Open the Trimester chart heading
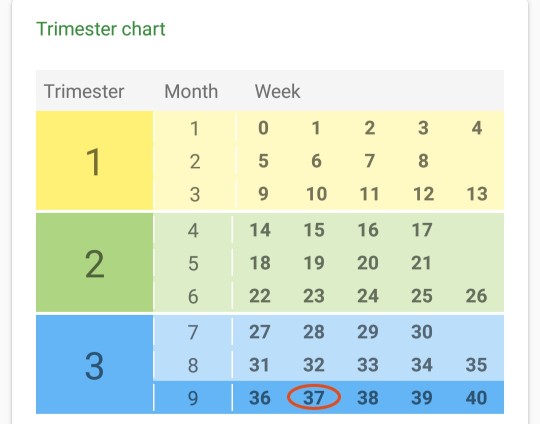 pyautogui.click(x=101, y=29)
